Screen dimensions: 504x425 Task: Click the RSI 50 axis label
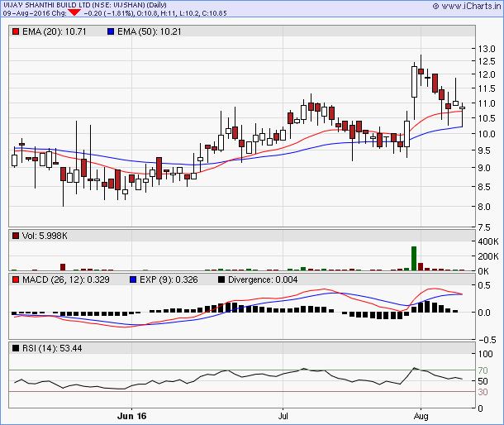483,381
